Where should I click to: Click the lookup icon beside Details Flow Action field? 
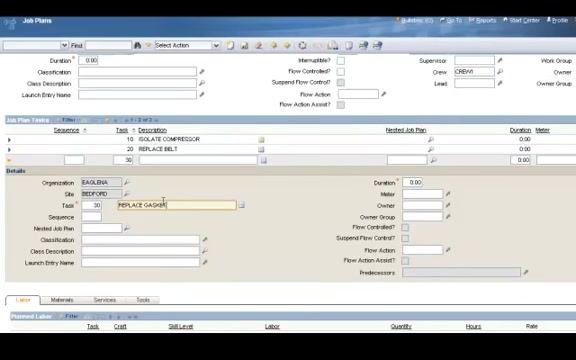(x=448, y=250)
